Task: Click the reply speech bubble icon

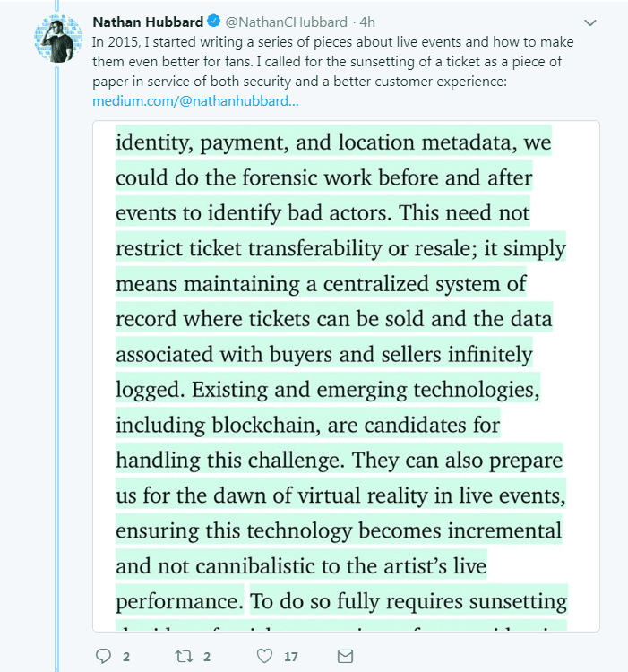Action: click(103, 656)
